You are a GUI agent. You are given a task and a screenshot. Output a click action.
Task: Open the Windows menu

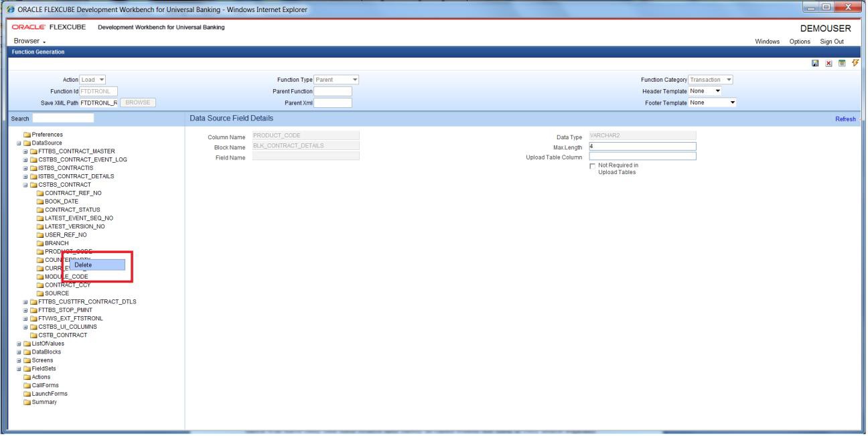click(768, 42)
